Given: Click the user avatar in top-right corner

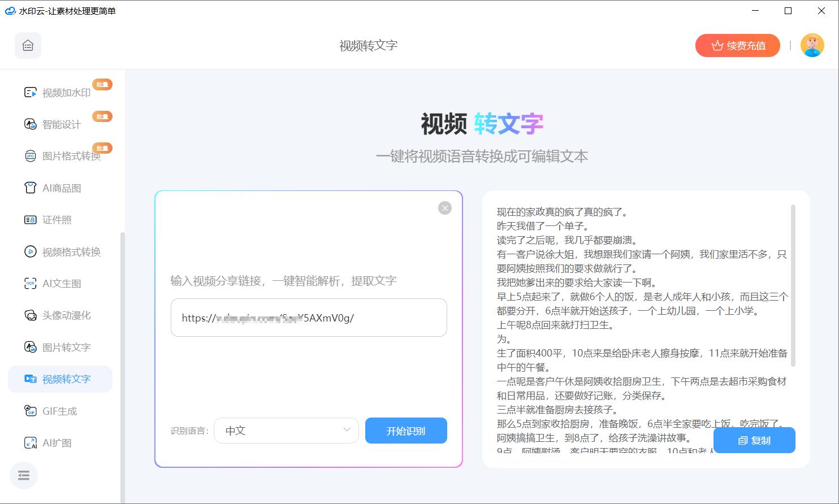Looking at the screenshot, I should coord(812,45).
